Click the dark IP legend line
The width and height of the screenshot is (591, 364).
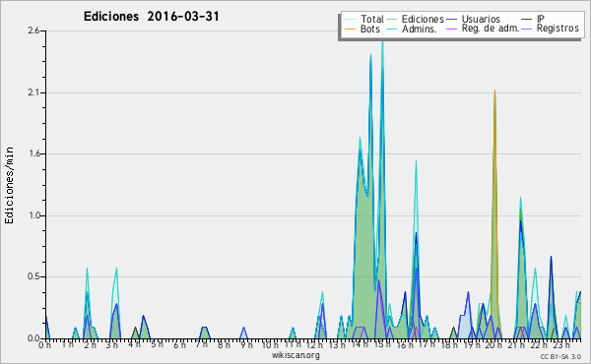[527, 20]
